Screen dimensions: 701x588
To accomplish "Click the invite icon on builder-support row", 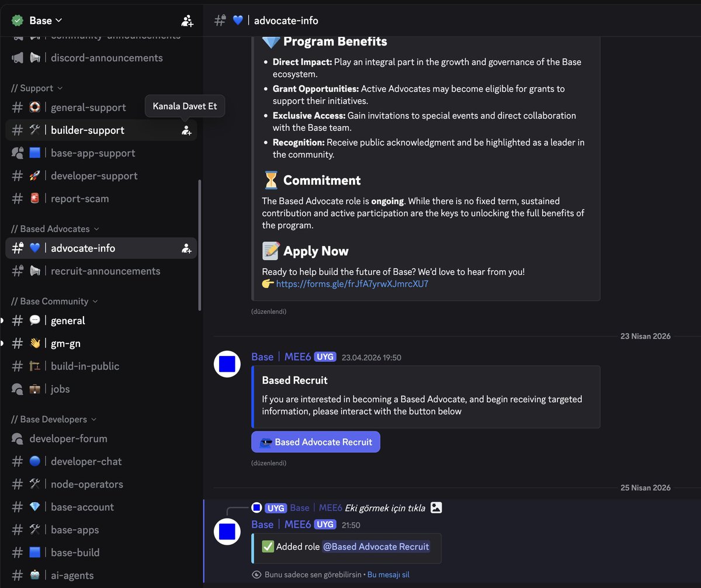I will click(186, 130).
